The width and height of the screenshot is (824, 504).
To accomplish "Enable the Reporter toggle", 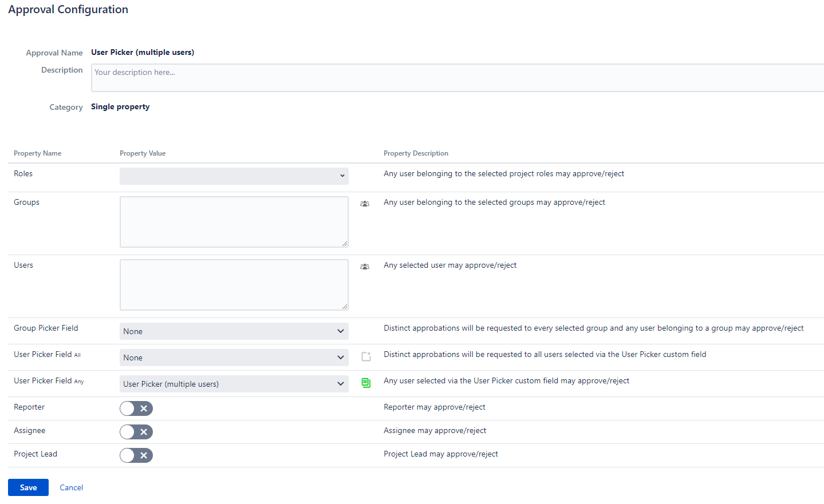I will (136, 408).
